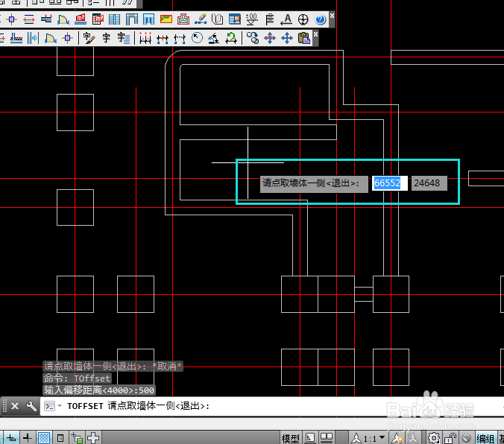Close the command line with X button
Viewport: 504px width, 444px height.
(x=15, y=406)
